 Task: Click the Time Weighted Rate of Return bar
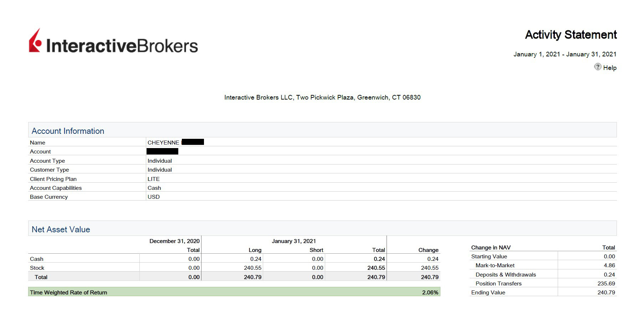(234, 292)
